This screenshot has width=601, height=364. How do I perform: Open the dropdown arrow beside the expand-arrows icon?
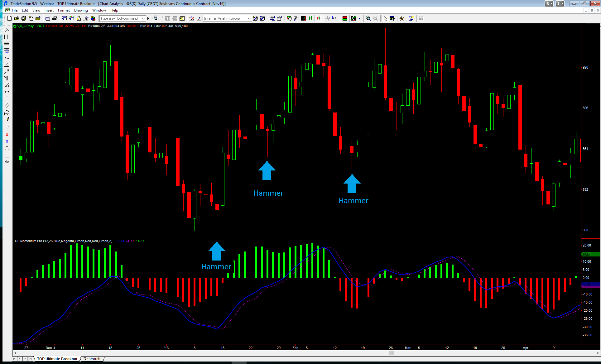(360, 18)
